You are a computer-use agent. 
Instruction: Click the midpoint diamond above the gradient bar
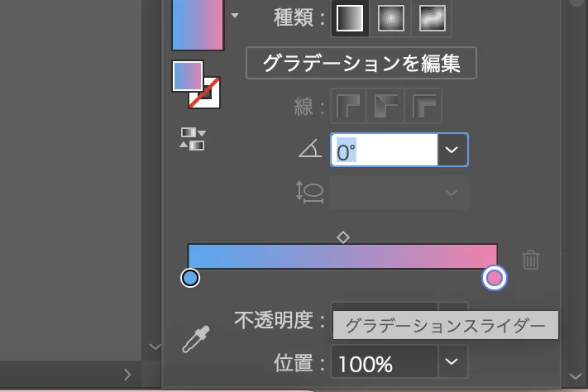point(343,237)
